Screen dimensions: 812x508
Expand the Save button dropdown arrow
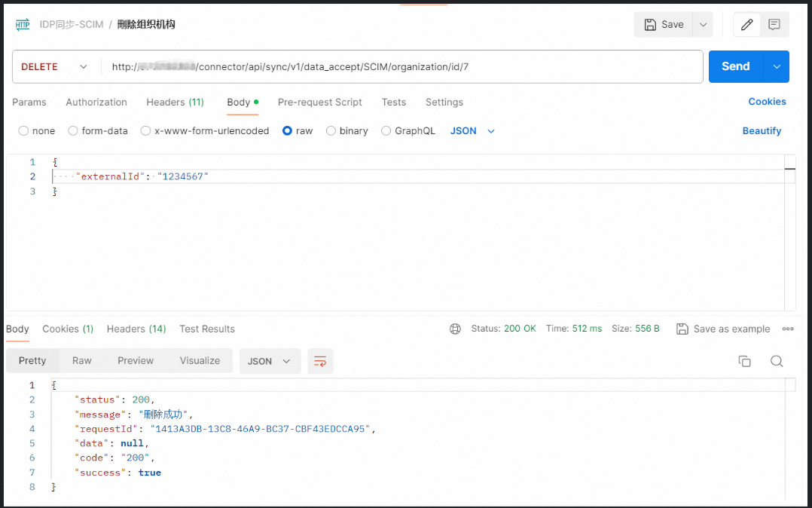pyautogui.click(x=703, y=25)
